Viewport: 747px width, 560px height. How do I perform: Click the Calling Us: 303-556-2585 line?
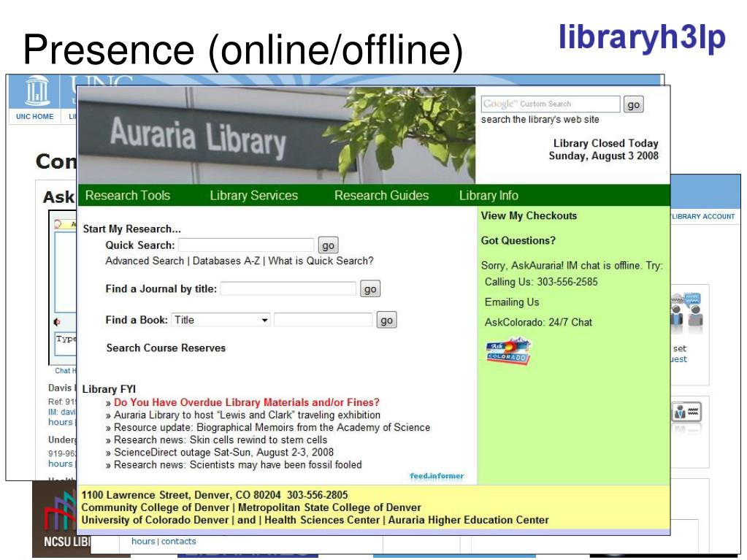click(541, 282)
